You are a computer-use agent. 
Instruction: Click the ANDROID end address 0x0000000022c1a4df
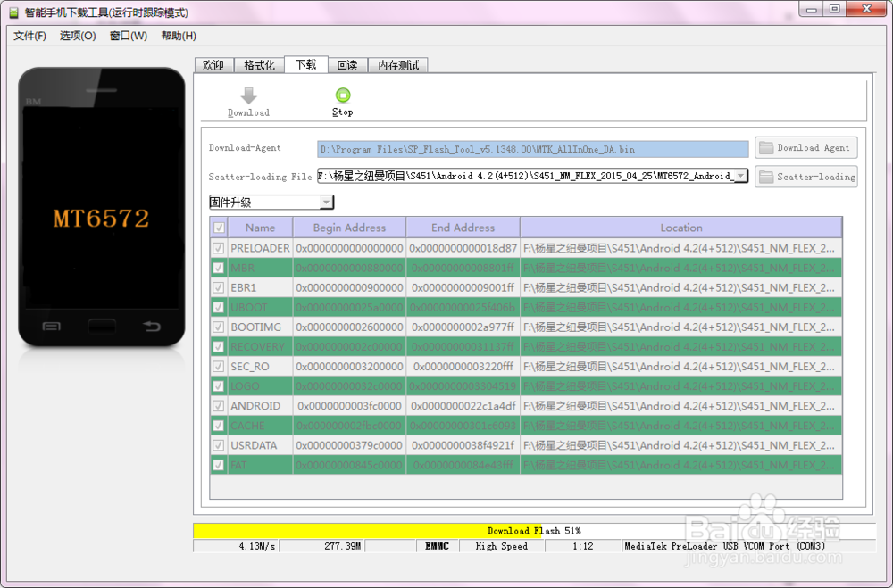click(x=463, y=406)
